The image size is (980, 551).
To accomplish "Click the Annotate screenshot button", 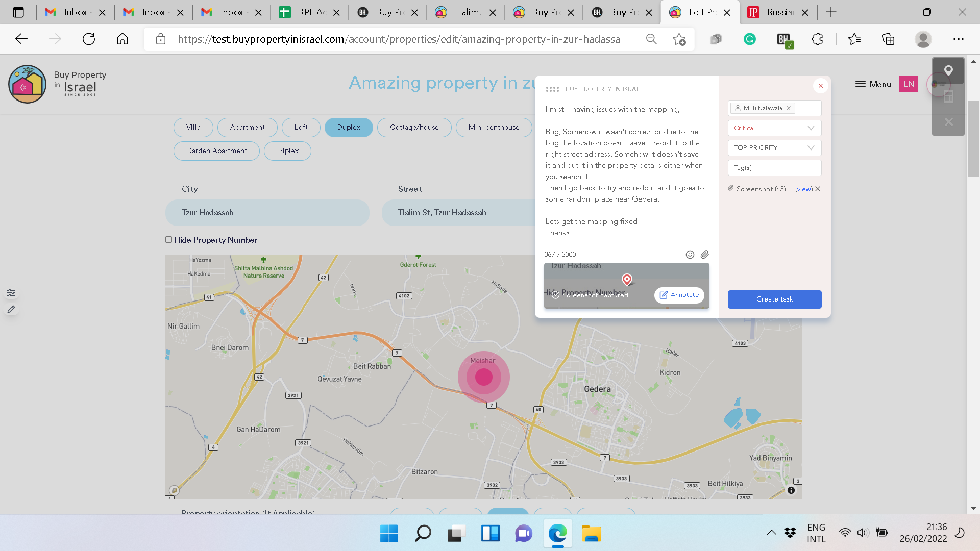I will (x=679, y=295).
